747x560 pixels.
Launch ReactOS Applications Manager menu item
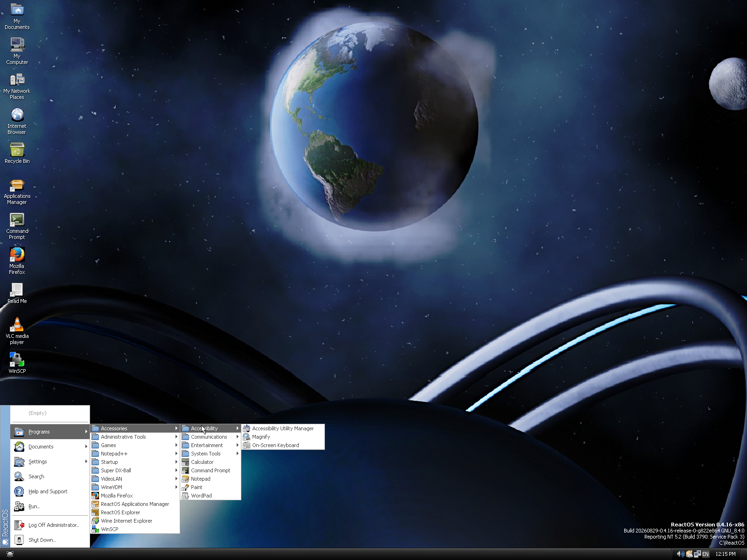pos(135,504)
